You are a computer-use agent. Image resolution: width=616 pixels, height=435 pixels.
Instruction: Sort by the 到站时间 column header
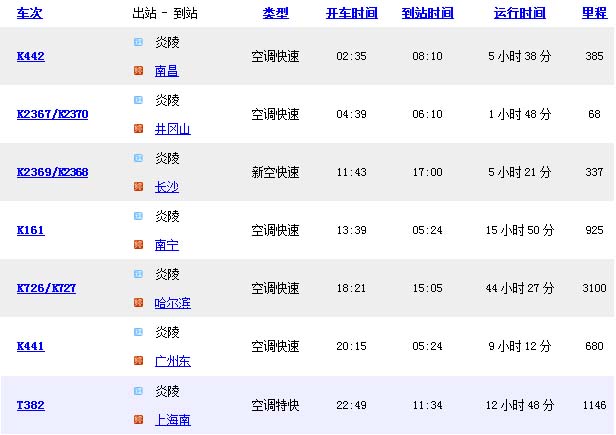[427, 13]
